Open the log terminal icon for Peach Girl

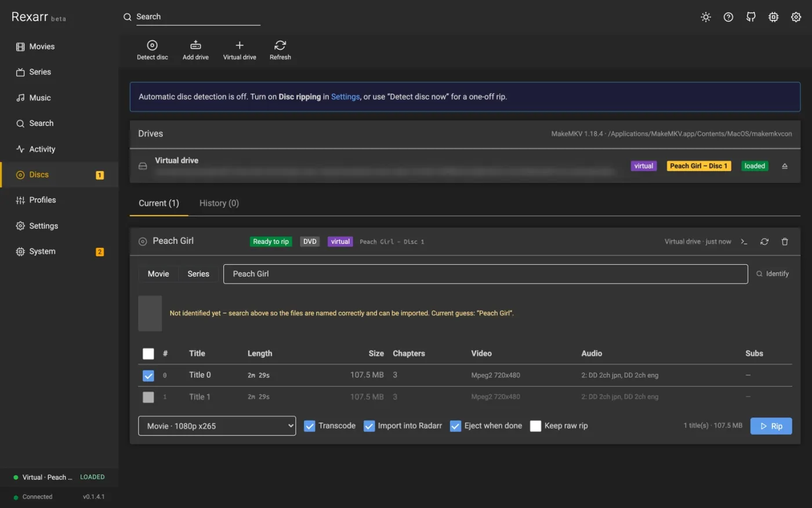(744, 242)
